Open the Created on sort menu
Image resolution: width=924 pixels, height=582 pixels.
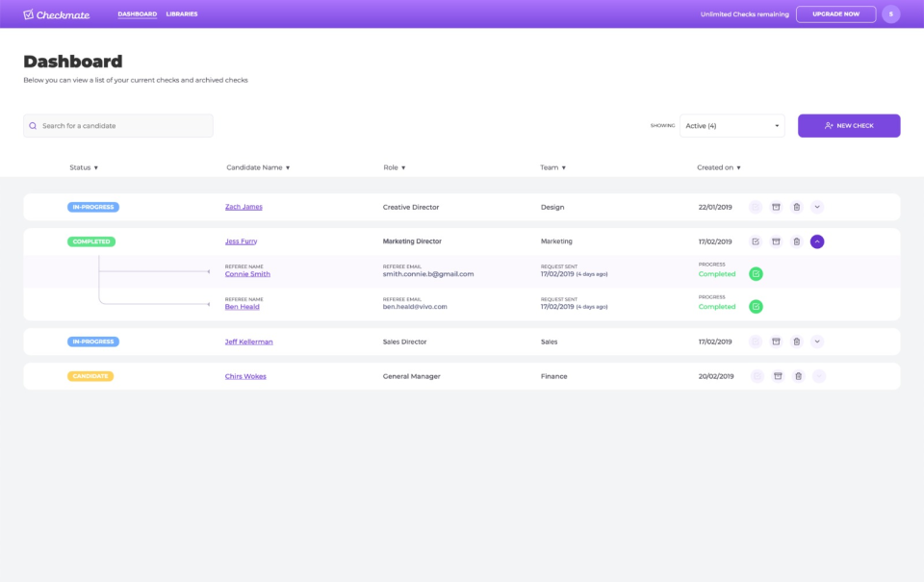tap(718, 167)
